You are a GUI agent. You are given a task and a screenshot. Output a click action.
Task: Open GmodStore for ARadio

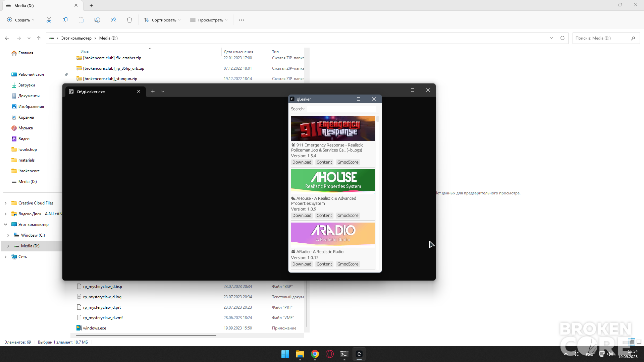348,264
